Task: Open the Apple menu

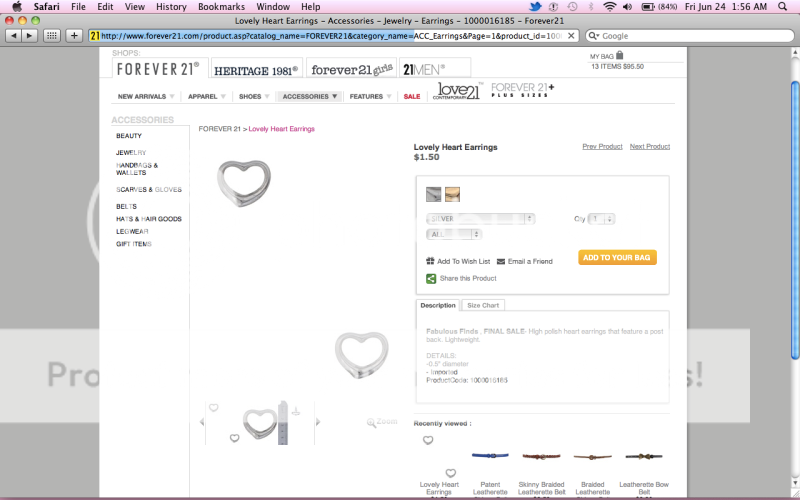Action: point(17,7)
